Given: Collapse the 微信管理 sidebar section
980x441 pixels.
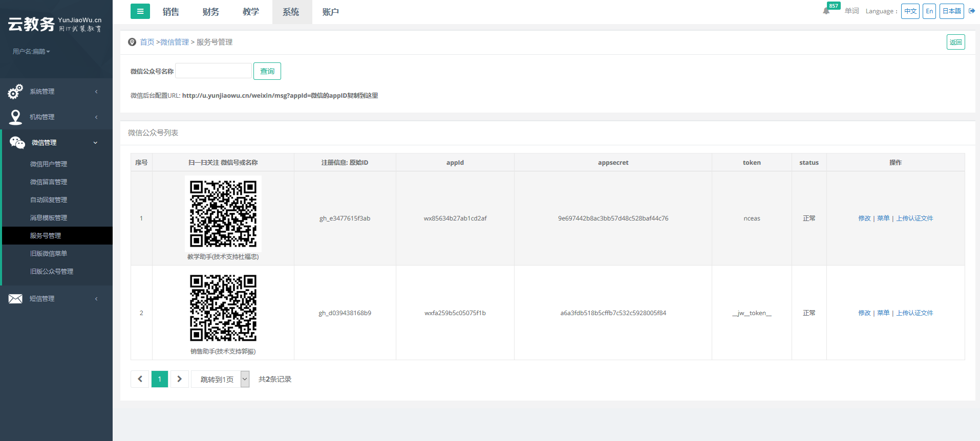Looking at the screenshot, I should [56, 143].
